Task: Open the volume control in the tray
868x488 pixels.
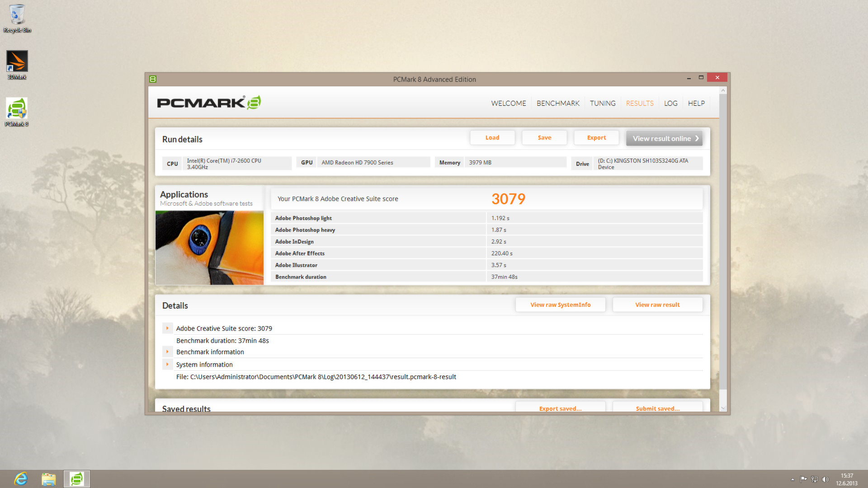Action: click(x=826, y=479)
